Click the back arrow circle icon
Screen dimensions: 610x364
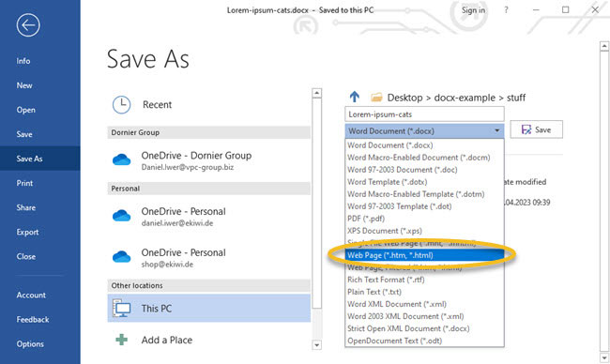click(28, 25)
